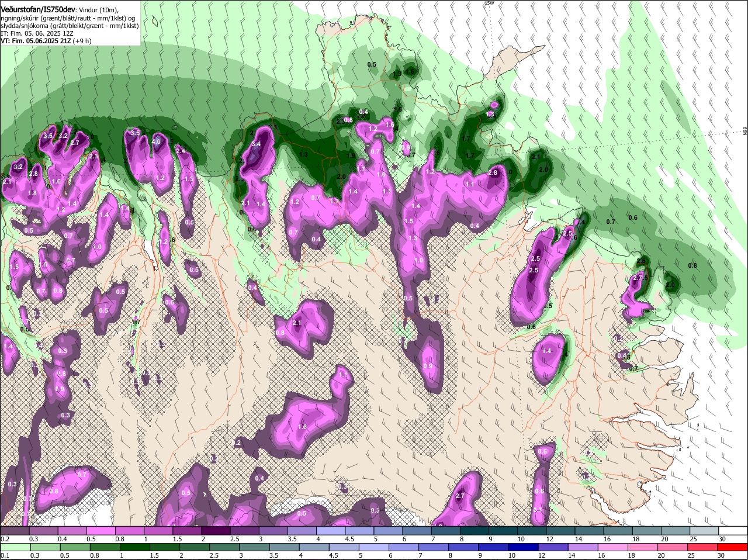
Task: Click the 'slydda/snjókoma' header line
Action: (70, 26)
